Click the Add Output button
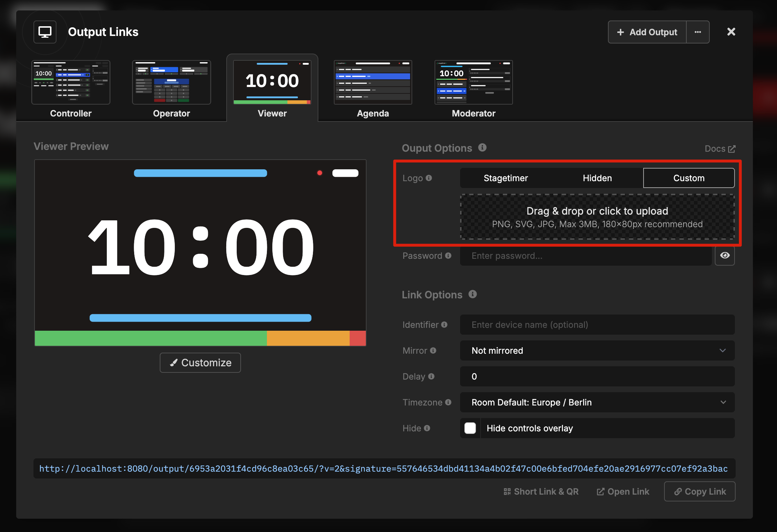The height and width of the screenshot is (532, 777). (x=646, y=32)
